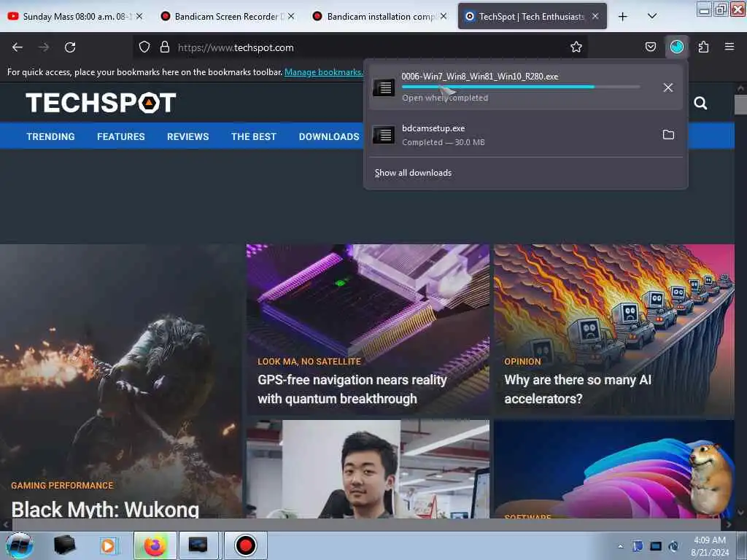
Task: Click the Firefox taskbar icon
Action: coord(155,545)
